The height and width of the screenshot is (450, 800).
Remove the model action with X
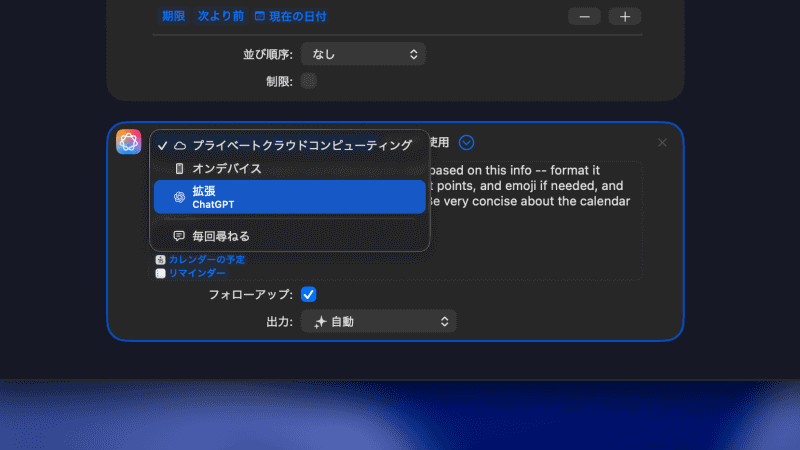click(x=662, y=142)
